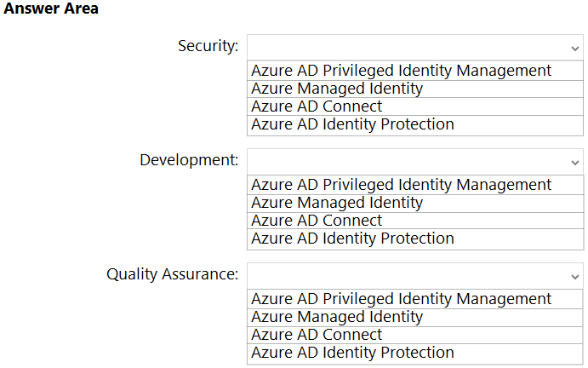Pick Azure AD Connect under Quality Assurance
The width and height of the screenshot is (588, 368).
click(x=317, y=335)
